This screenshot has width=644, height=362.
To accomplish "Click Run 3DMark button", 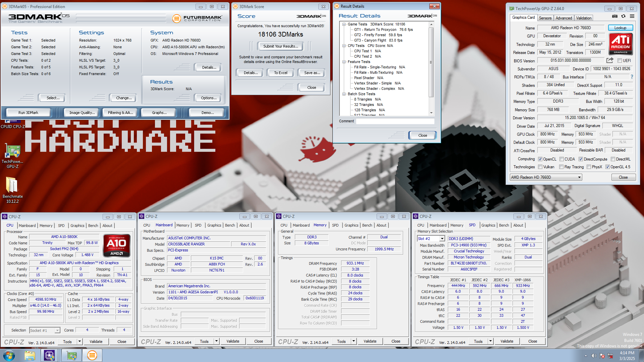I will (28, 113).
